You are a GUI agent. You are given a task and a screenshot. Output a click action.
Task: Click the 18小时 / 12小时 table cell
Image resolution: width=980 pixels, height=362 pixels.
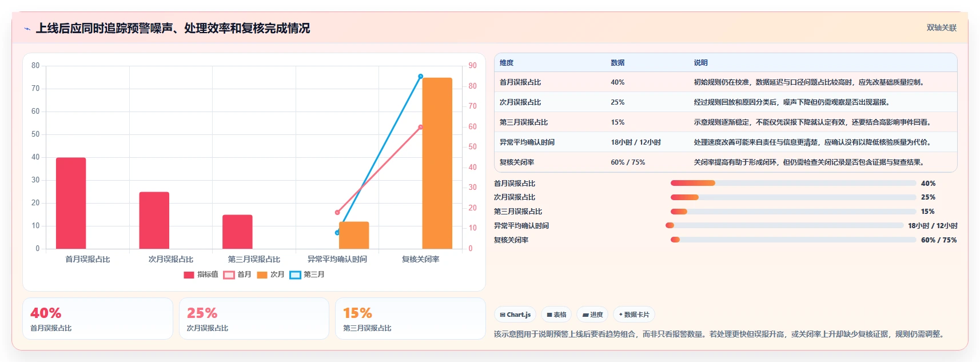[x=636, y=142]
